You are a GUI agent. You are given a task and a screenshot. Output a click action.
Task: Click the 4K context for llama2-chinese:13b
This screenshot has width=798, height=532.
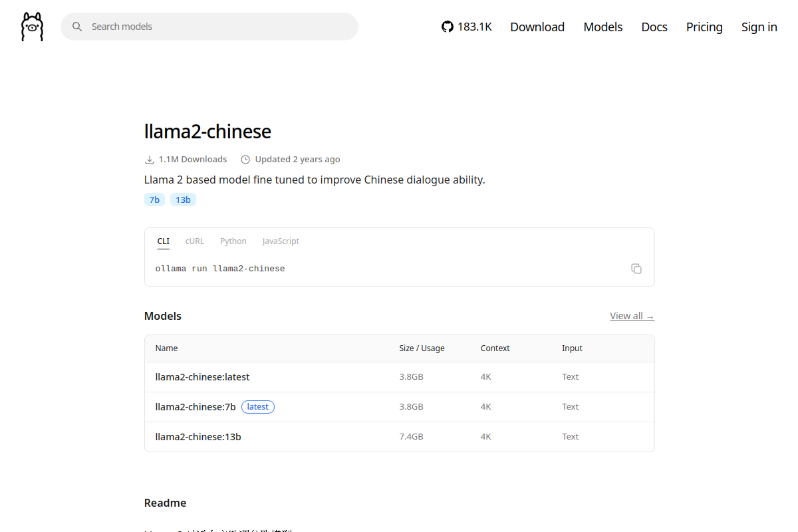click(x=486, y=437)
